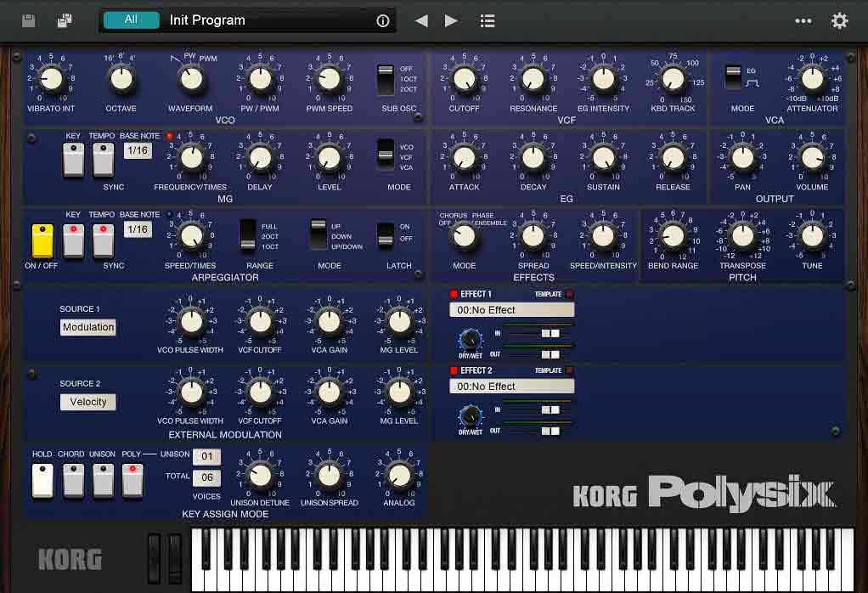Enable Effect 1 with its red power button
Viewport: 868px width, 593px height.
click(454, 295)
